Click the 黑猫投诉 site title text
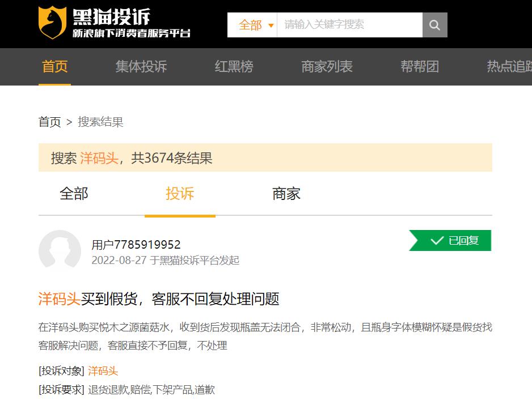The height and width of the screenshot is (409, 532). [111, 17]
